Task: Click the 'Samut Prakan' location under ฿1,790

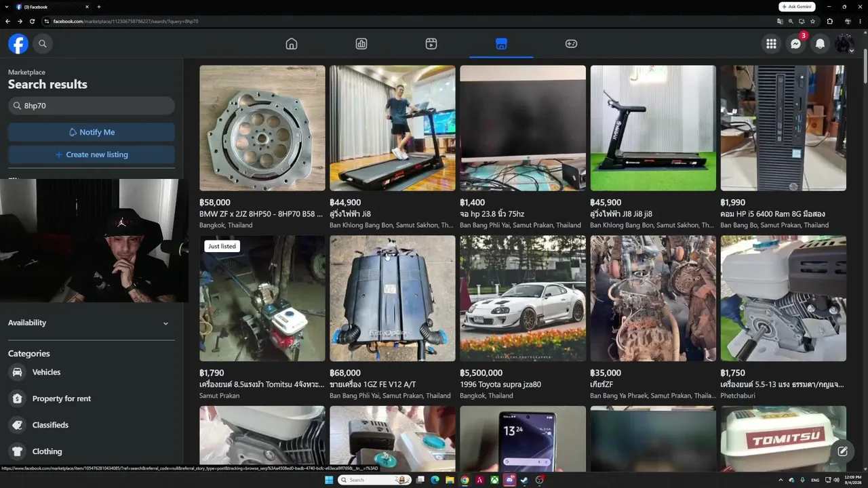Action: point(219,396)
